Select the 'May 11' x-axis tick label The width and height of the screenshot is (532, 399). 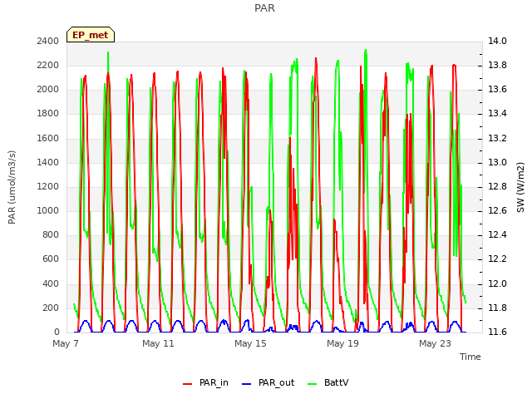pyautogui.click(x=158, y=343)
